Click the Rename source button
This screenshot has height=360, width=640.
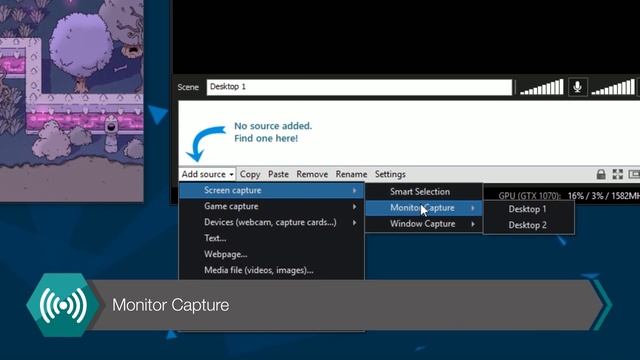pyautogui.click(x=351, y=174)
